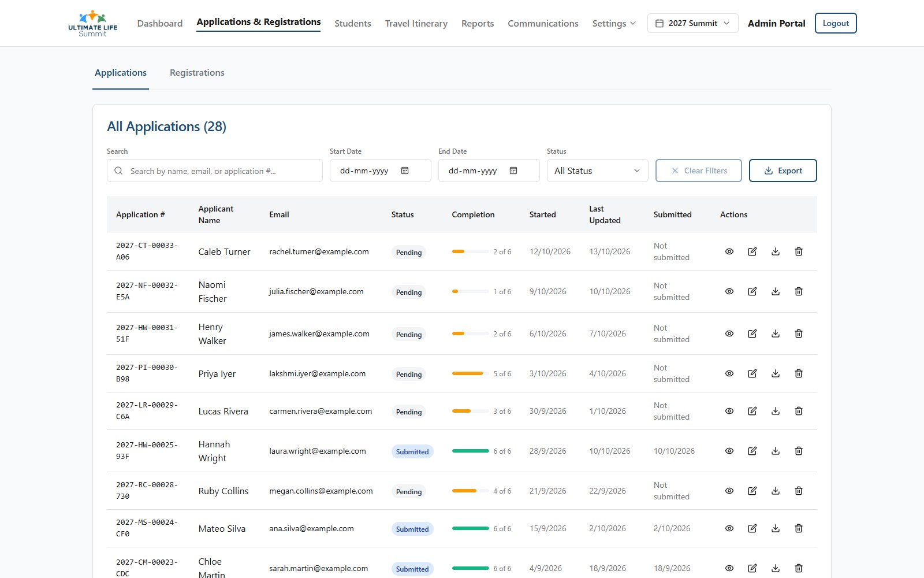
Task: Click Caleb Turner's 2 of 6 progress bar
Action: (470, 251)
